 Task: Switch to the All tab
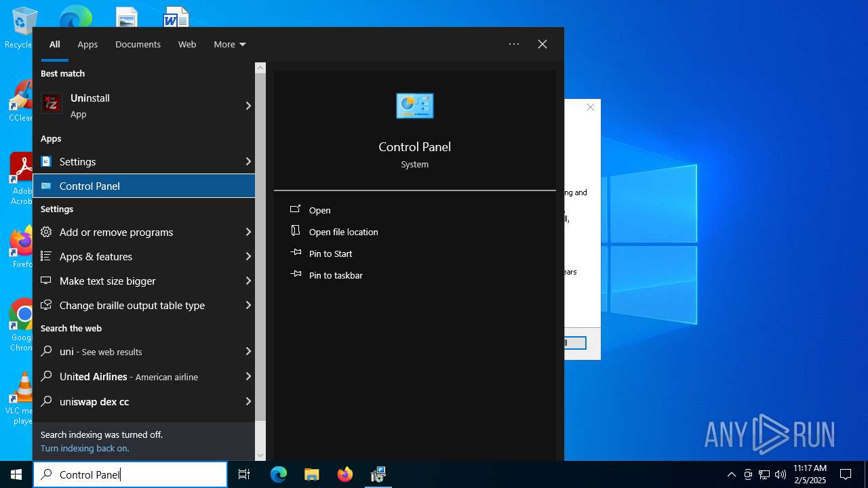click(x=54, y=44)
